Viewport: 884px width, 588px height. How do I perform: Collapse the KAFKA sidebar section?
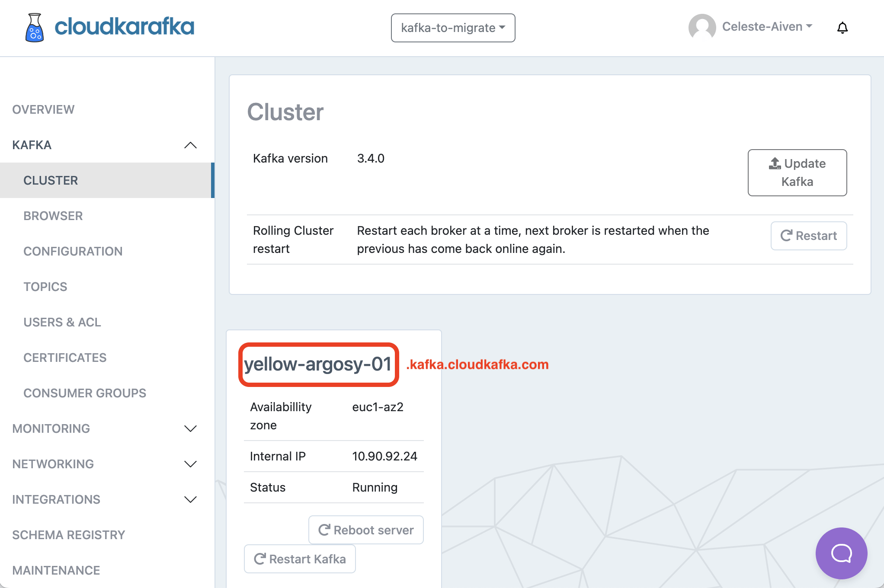pyautogui.click(x=190, y=145)
